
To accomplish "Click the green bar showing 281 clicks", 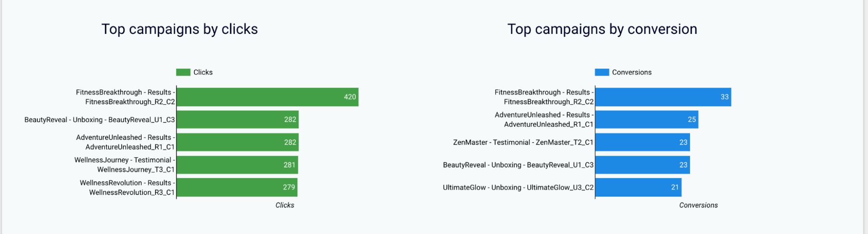I will pos(237,165).
